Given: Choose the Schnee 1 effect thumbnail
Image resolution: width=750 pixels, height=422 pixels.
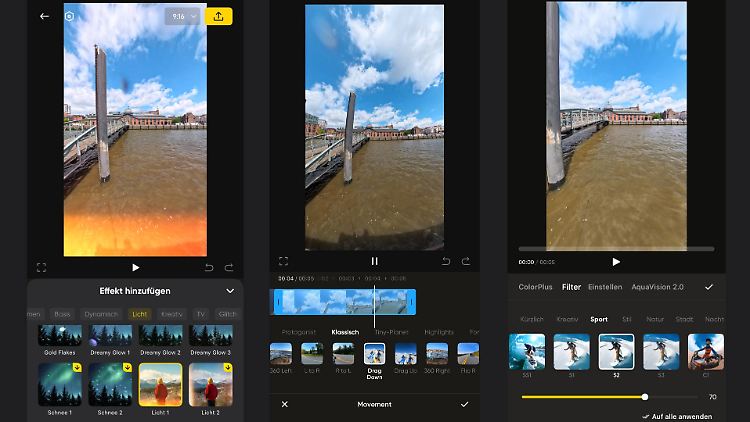Looking at the screenshot, I should (60, 385).
